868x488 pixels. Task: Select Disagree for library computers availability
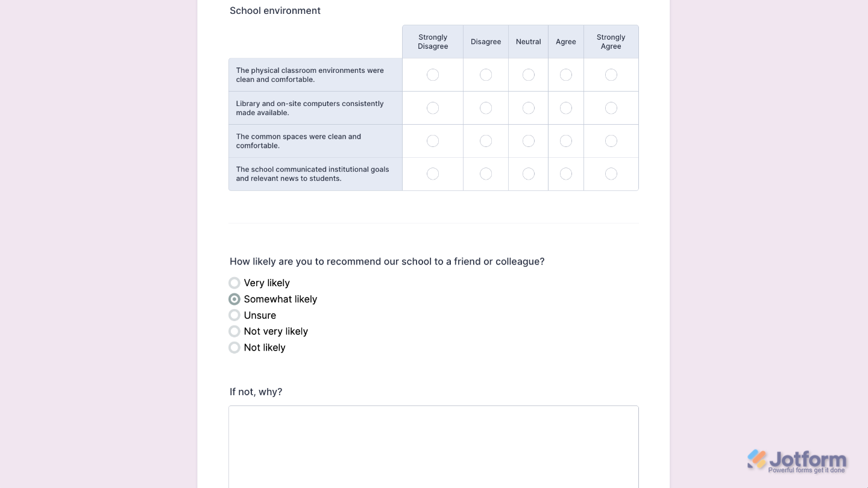tap(486, 108)
